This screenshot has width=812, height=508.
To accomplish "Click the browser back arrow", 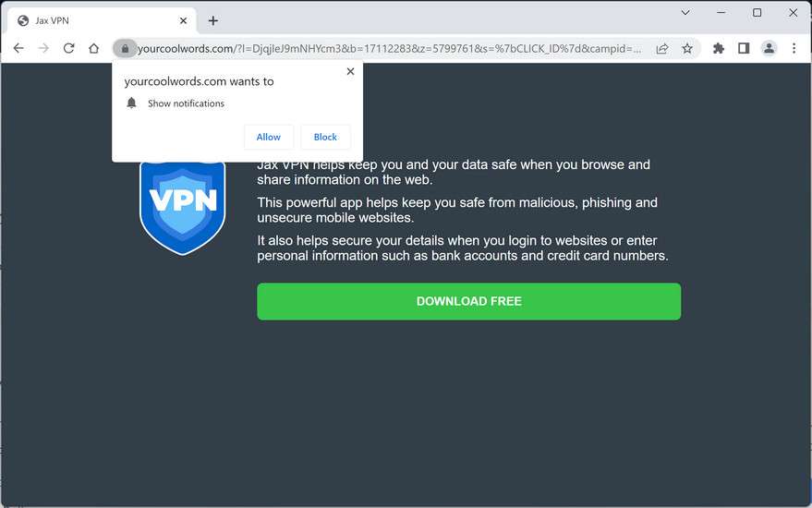I will tap(18, 49).
